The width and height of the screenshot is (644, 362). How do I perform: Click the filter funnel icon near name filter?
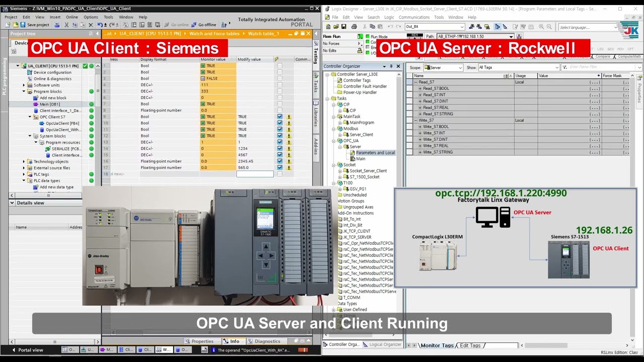[x=565, y=67]
